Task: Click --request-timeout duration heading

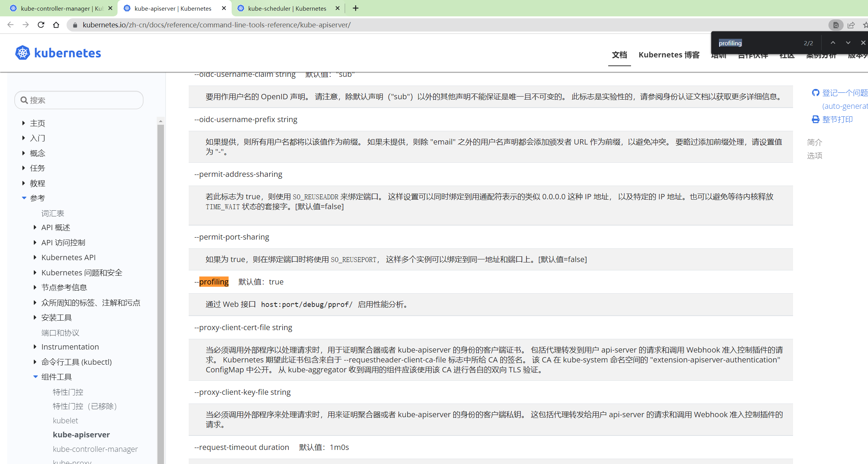Action: click(242, 447)
